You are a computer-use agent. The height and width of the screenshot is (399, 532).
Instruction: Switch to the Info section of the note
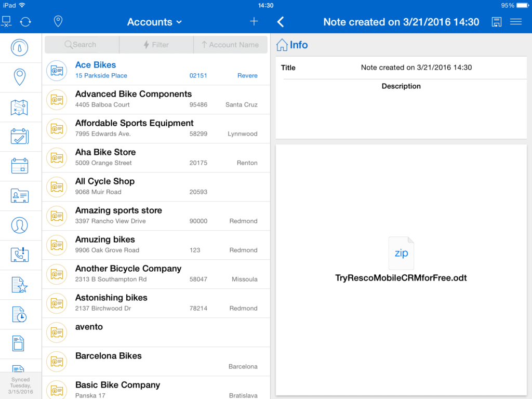click(291, 45)
